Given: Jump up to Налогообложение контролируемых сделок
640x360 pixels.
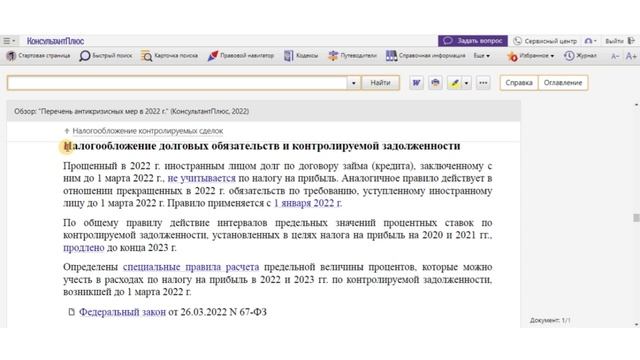Looking at the screenshot, I should pos(144,131).
